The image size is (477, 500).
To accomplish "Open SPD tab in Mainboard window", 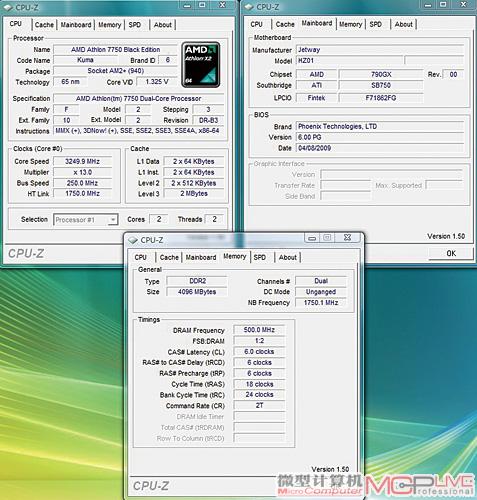I will click(x=376, y=24).
